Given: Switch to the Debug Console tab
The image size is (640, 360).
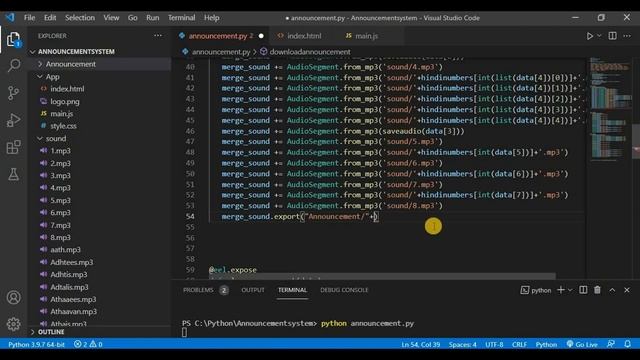Looking at the screenshot, I should 344,290.
